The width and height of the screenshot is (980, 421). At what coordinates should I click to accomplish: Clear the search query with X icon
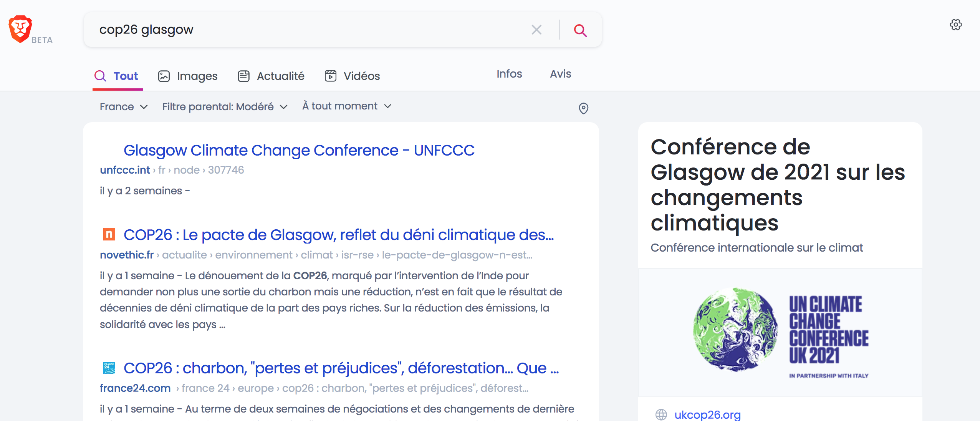[536, 30]
